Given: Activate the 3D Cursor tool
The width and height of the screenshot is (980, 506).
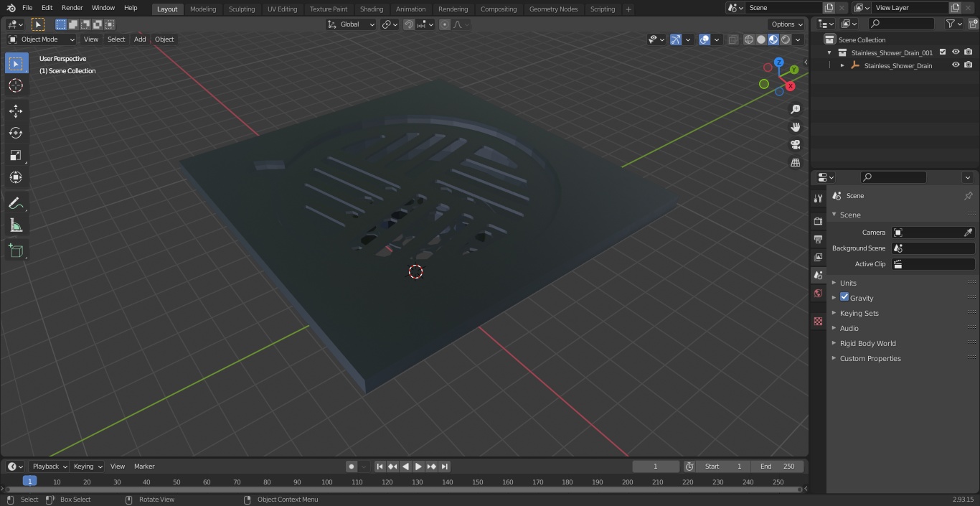Looking at the screenshot, I should 16,85.
